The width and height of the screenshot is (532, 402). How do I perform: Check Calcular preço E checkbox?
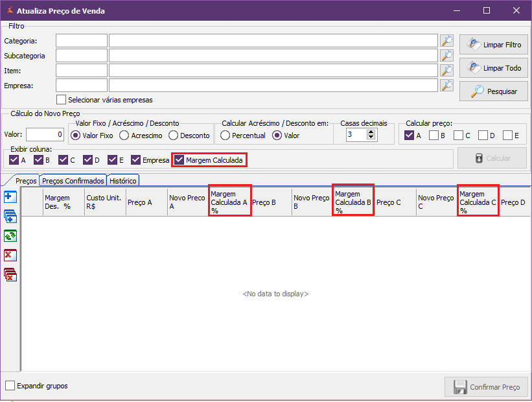[507, 136]
